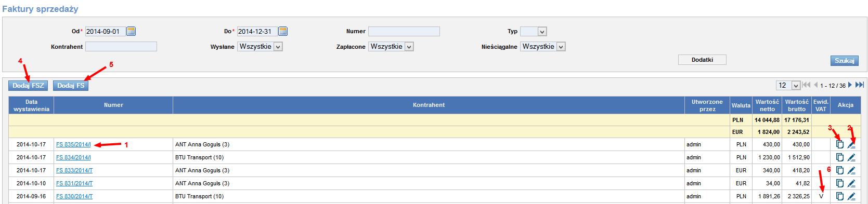Click into the Numer filter field
868x204 pixels.
tap(404, 32)
